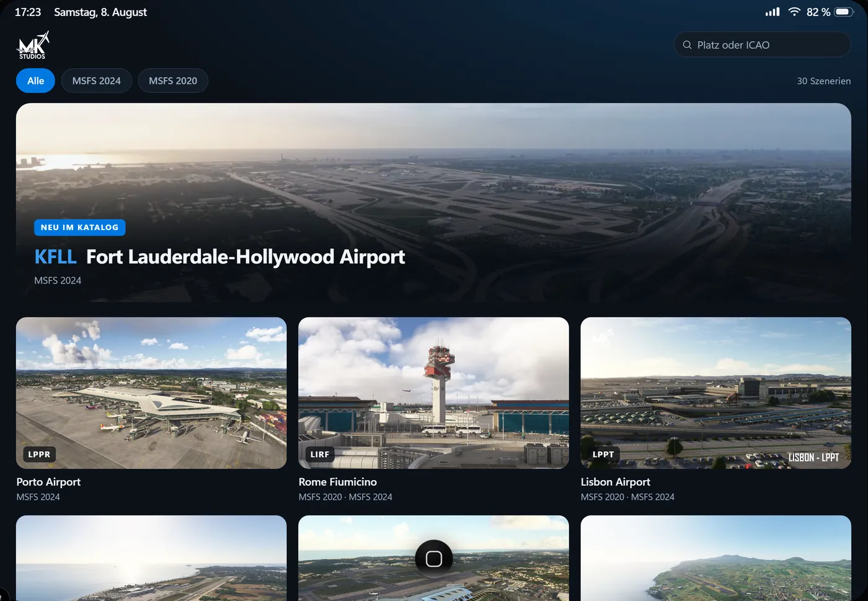Screen dimensions: 868x601
Task: Tap the Samstag, 8. August date
Action: click(x=100, y=12)
